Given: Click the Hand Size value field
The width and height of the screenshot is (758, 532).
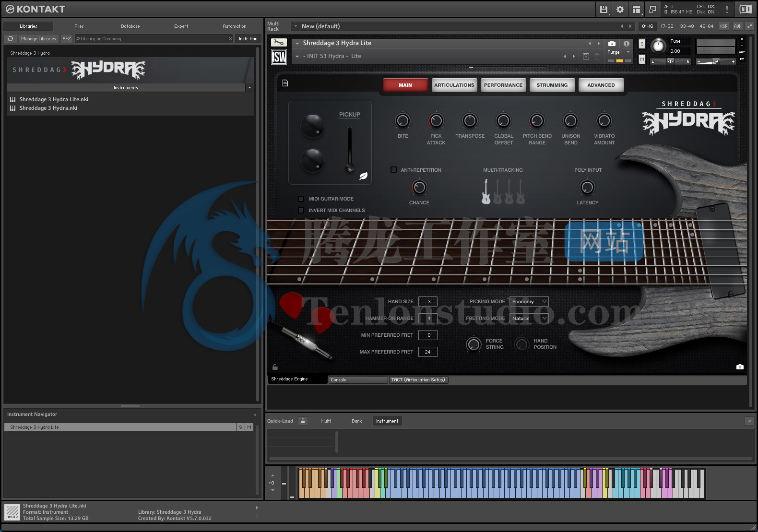Looking at the screenshot, I should pos(428,301).
